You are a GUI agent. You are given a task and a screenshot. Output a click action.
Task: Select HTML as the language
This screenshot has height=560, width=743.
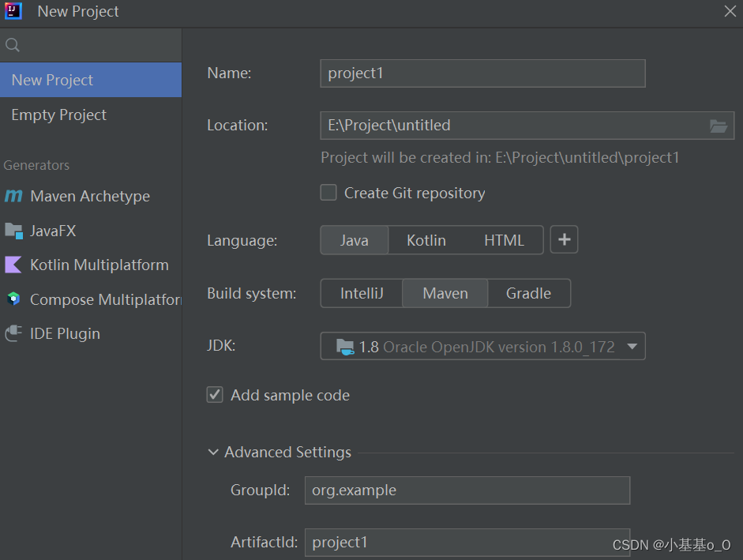[x=505, y=240]
